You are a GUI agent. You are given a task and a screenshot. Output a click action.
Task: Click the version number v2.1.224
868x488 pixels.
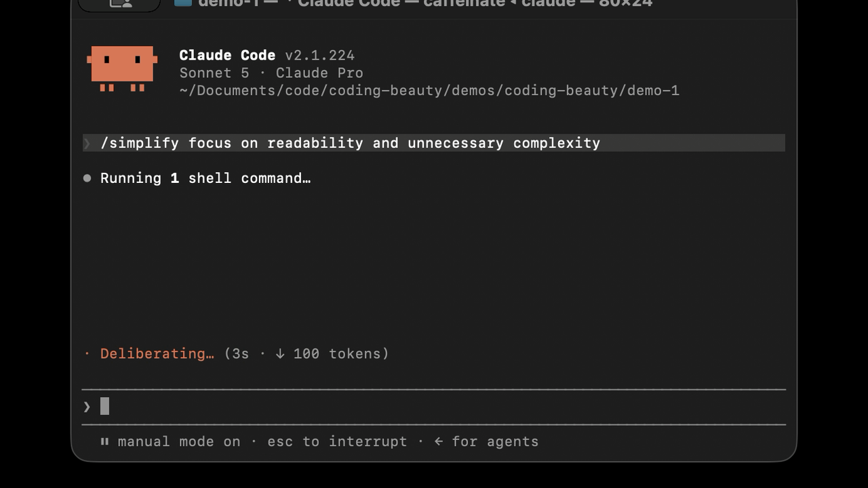tap(320, 56)
